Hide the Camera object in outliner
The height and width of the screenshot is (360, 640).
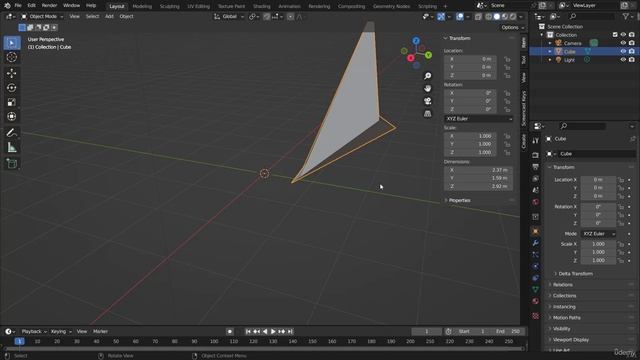tap(623, 43)
